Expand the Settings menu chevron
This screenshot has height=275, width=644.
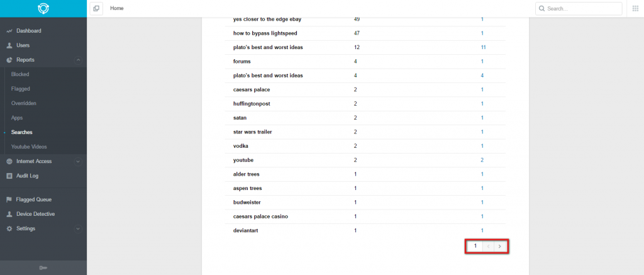[77, 228]
